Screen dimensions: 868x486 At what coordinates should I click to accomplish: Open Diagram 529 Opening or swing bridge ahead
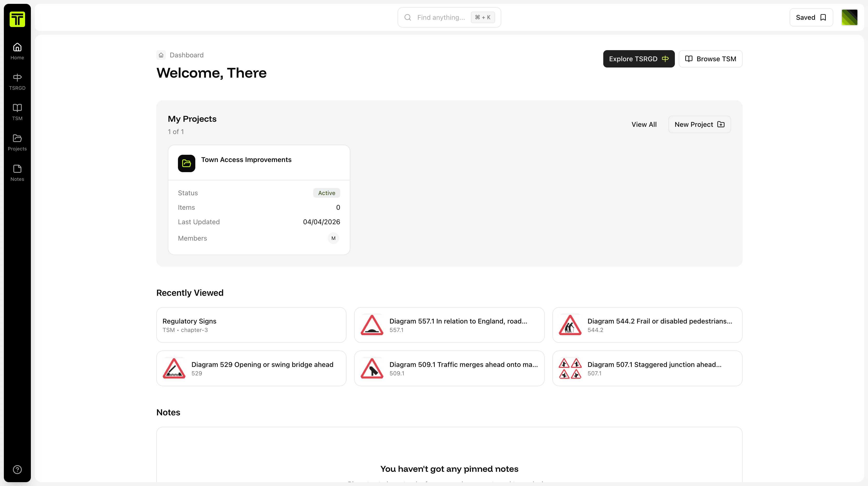pyautogui.click(x=251, y=368)
